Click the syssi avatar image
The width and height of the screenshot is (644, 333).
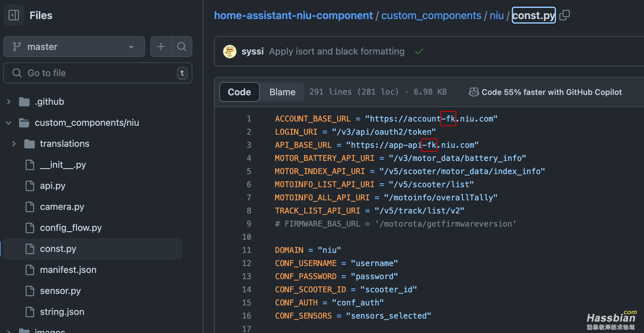[x=230, y=52]
